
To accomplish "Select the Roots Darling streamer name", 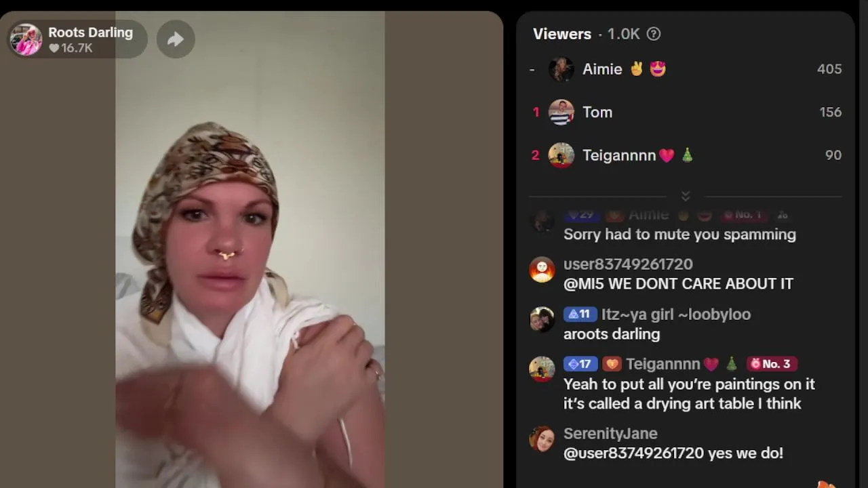I will click(90, 33).
